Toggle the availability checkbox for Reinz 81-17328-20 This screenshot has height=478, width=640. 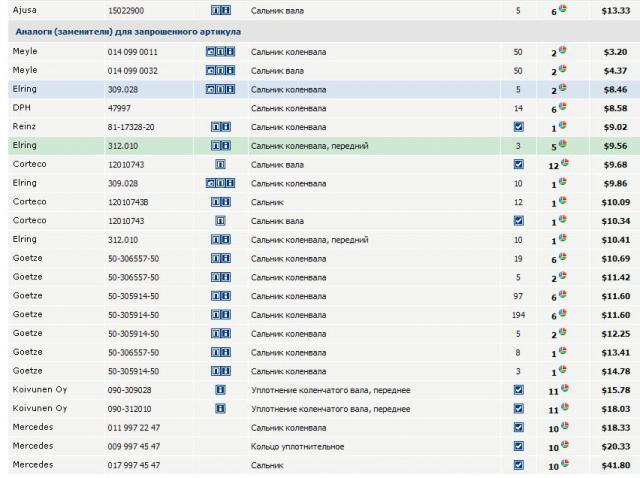coord(518,127)
